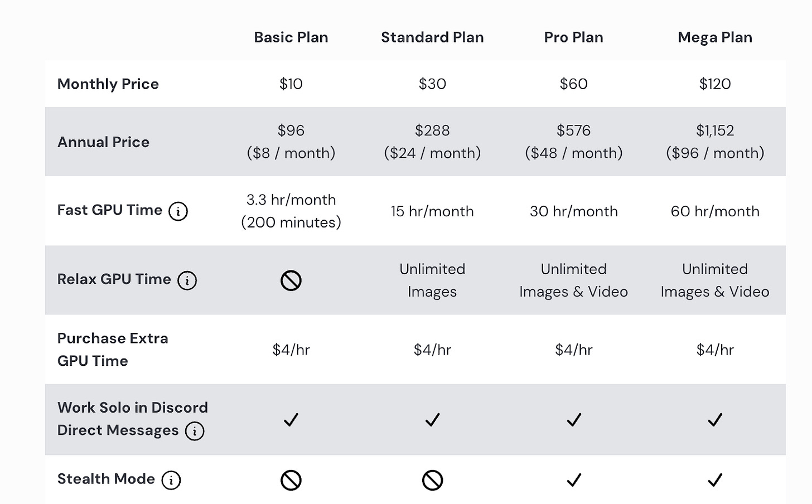This screenshot has width=812, height=504.
Task: Click info icon beside Relax GPU Time
Action: point(187,280)
